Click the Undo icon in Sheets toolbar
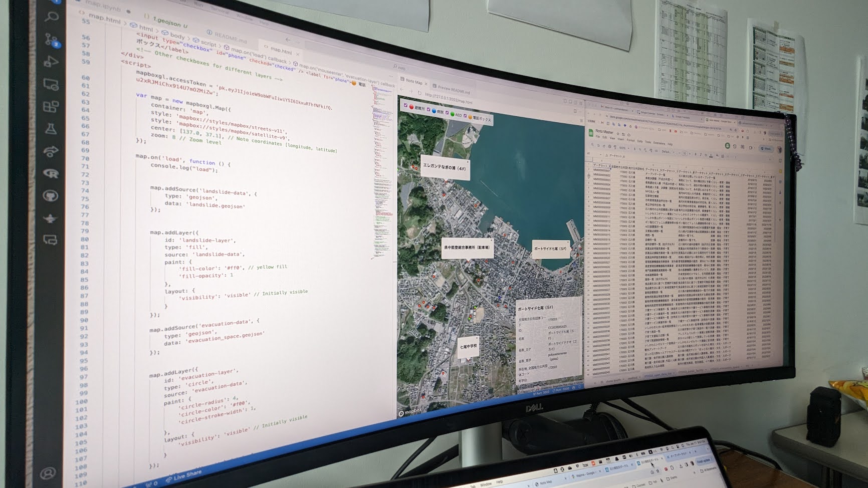 pyautogui.click(x=598, y=145)
